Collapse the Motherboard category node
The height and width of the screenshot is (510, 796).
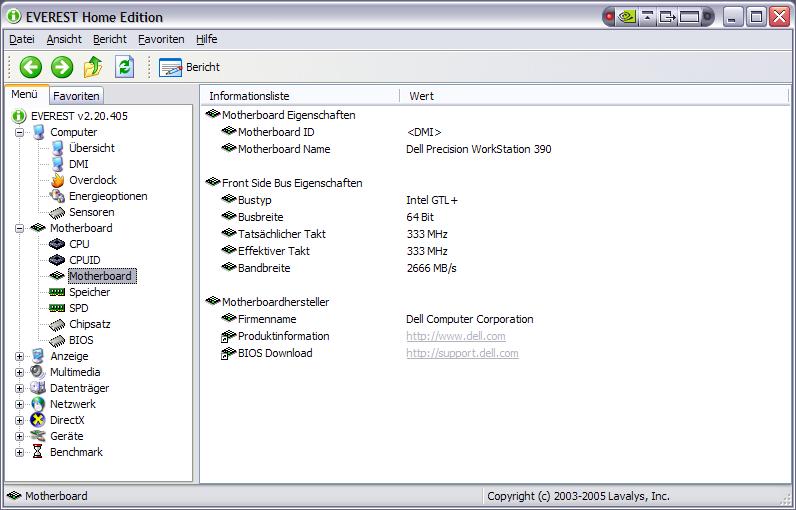point(19,228)
